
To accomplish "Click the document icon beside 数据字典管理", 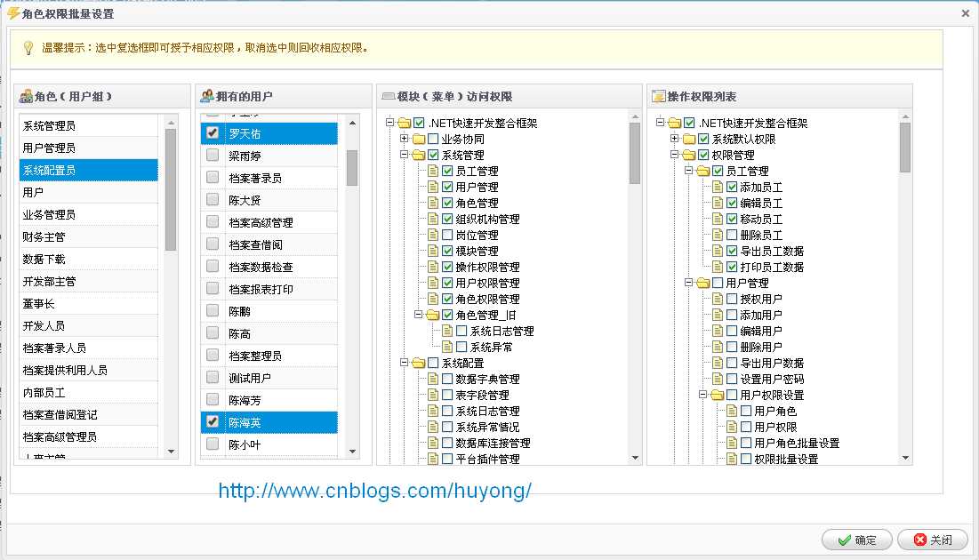I will coord(433,379).
